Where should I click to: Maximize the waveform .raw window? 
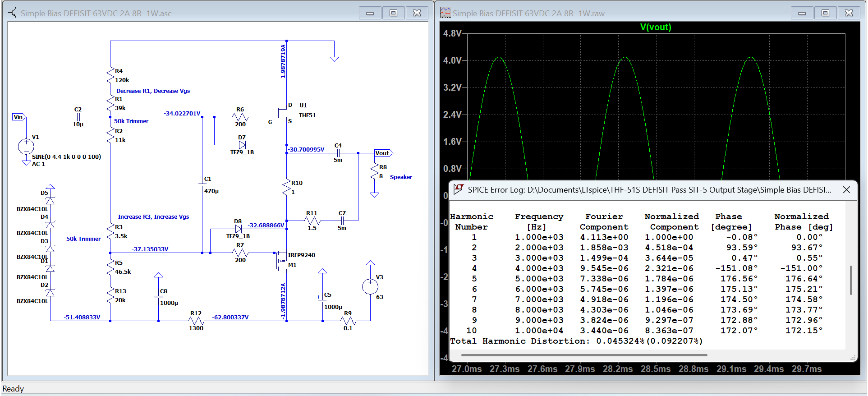(826, 13)
